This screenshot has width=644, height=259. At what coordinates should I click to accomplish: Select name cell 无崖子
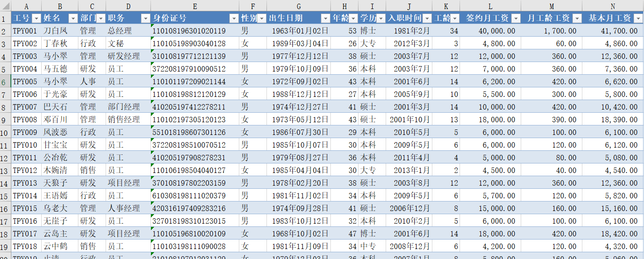click(x=60, y=221)
